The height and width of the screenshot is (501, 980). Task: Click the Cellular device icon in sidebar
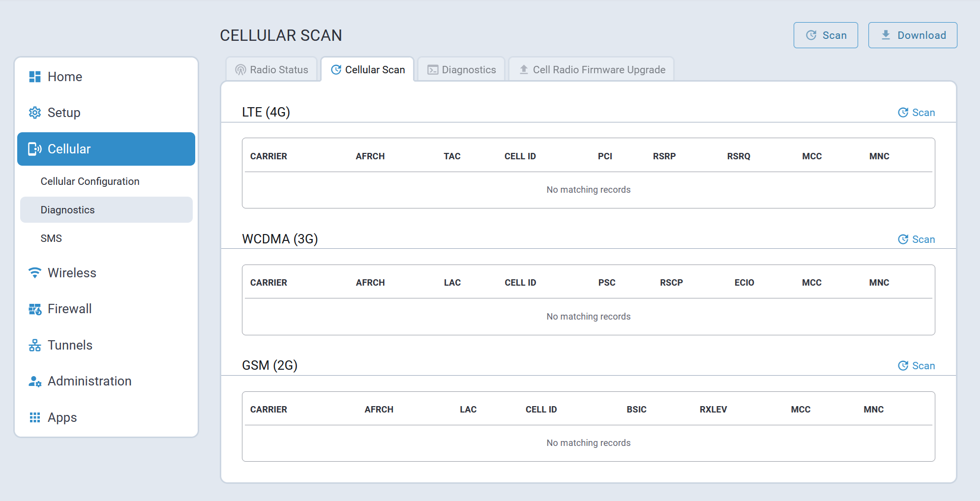click(x=35, y=149)
